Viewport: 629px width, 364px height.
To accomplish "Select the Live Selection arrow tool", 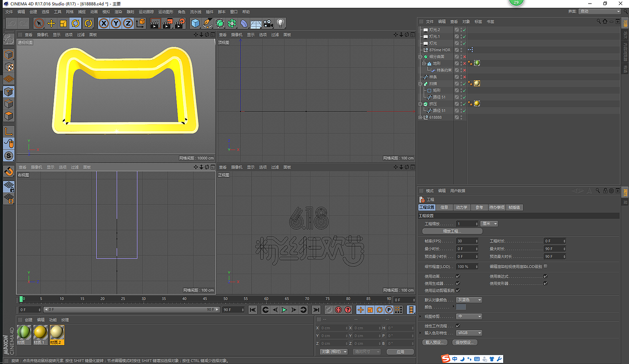I will [x=39, y=23].
